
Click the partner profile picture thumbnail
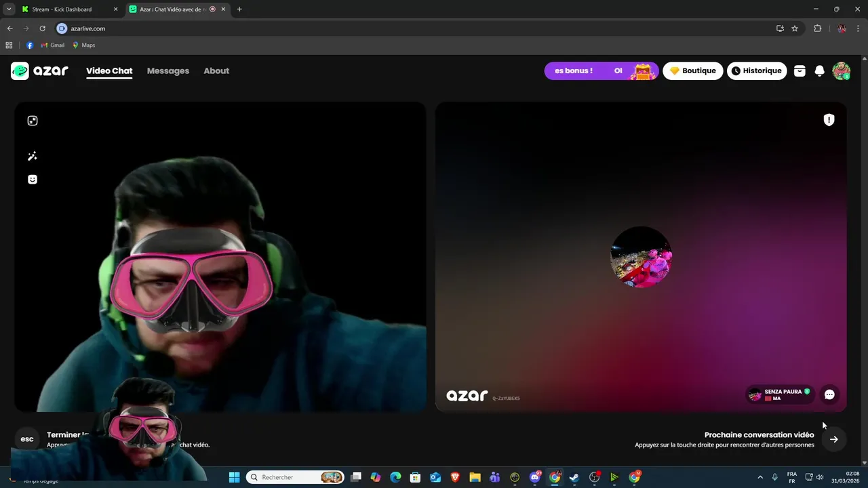coord(641,257)
